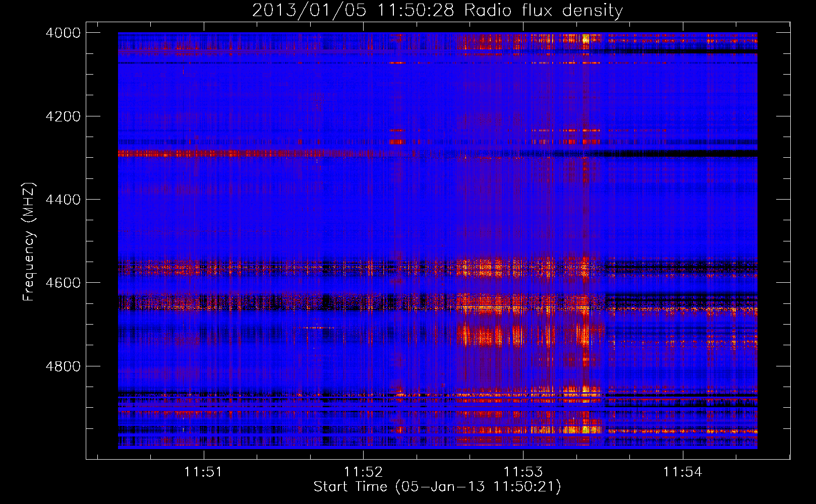Click the 'Start Time (05-Jan-13 11:50:21)' label
Viewport: 816px width, 504px height.
click(437, 487)
